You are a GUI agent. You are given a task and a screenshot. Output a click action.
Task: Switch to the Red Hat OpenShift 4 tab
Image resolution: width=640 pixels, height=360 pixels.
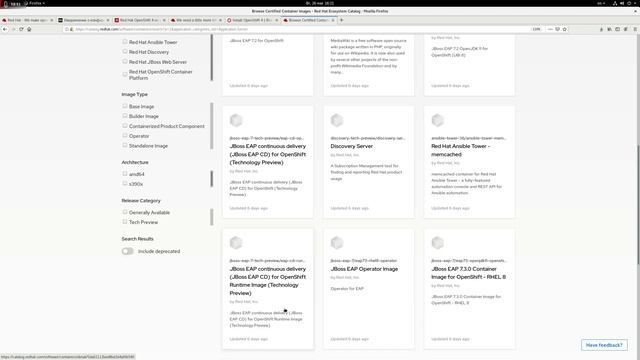(x=140, y=20)
